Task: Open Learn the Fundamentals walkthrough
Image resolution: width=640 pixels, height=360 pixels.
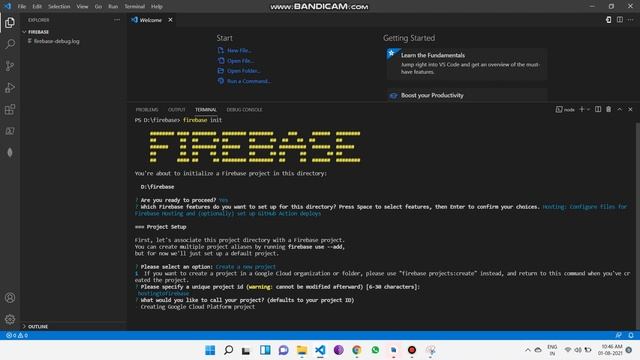Action: click(467, 63)
